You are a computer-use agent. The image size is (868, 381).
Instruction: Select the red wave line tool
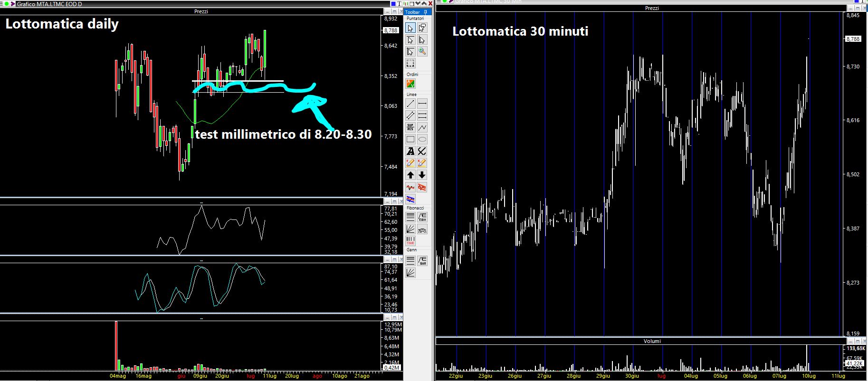(410, 187)
